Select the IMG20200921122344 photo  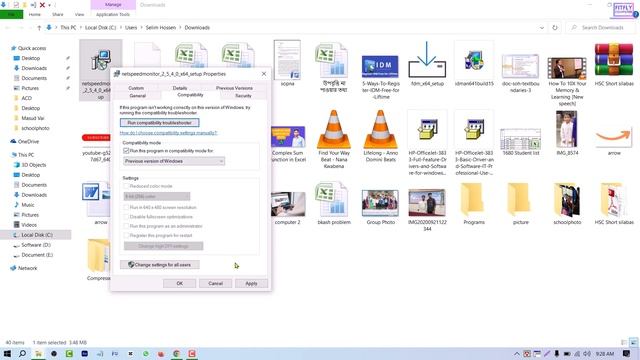click(427, 203)
